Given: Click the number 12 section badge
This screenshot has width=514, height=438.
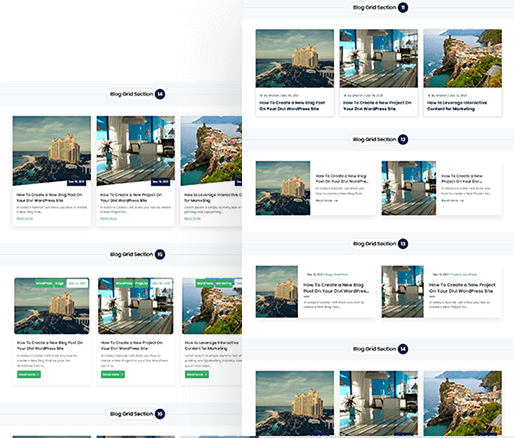Looking at the screenshot, I should (x=403, y=139).
